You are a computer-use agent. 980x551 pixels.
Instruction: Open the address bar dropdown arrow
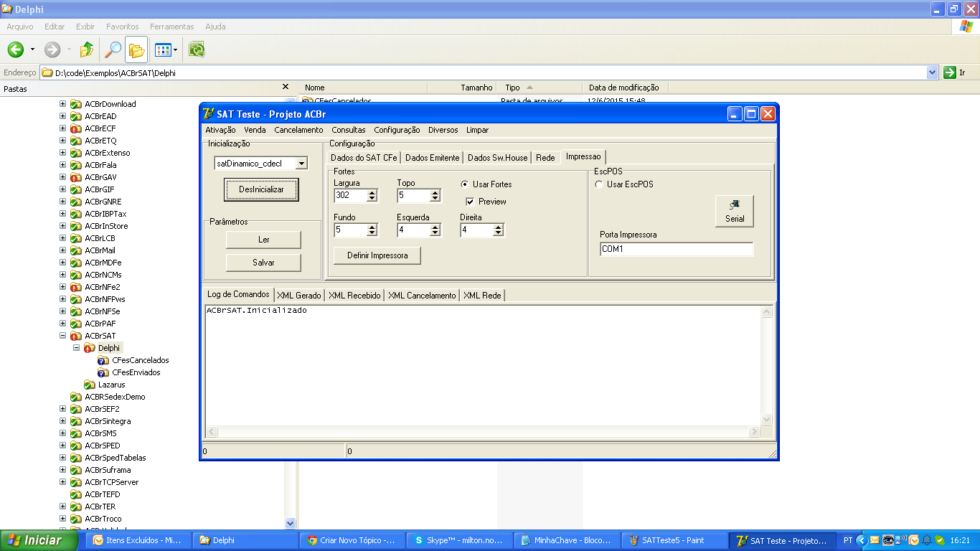click(x=933, y=72)
